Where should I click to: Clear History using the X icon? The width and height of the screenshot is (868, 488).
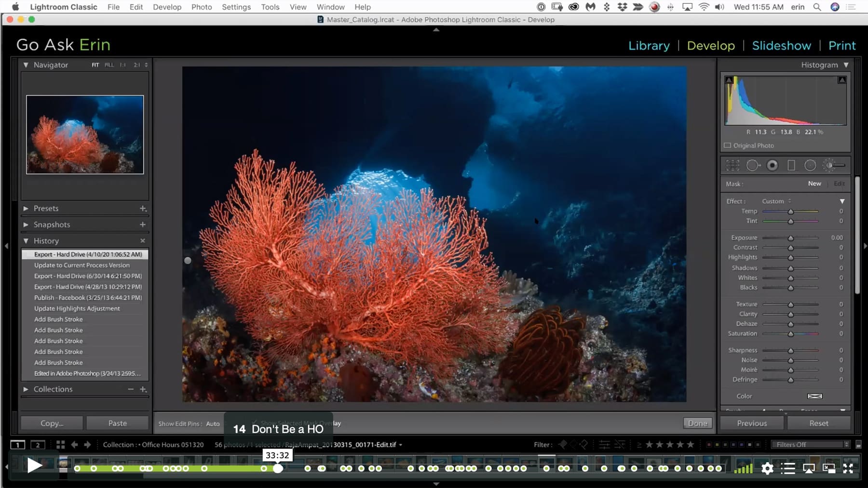(143, 240)
